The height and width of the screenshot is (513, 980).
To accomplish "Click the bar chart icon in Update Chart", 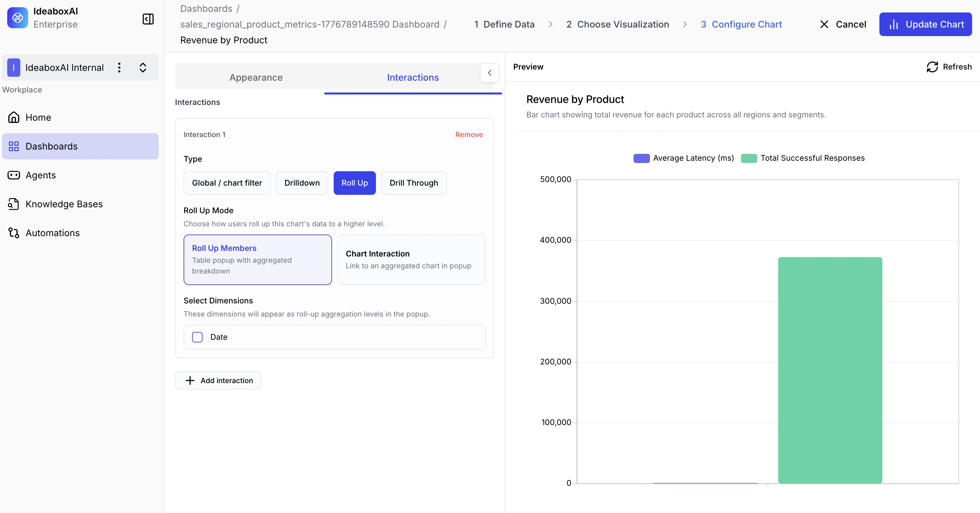I will pyautogui.click(x=894, y=24).
